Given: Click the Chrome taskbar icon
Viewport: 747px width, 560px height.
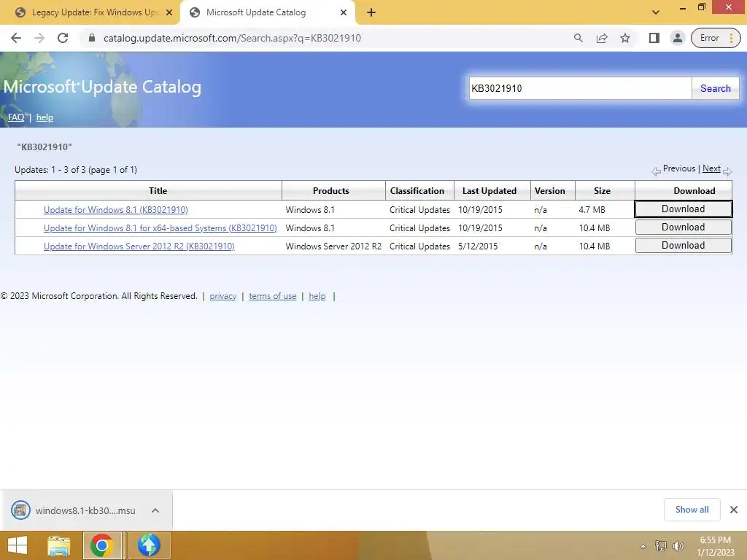Looking at the screenshot, I should click(102, 545).
